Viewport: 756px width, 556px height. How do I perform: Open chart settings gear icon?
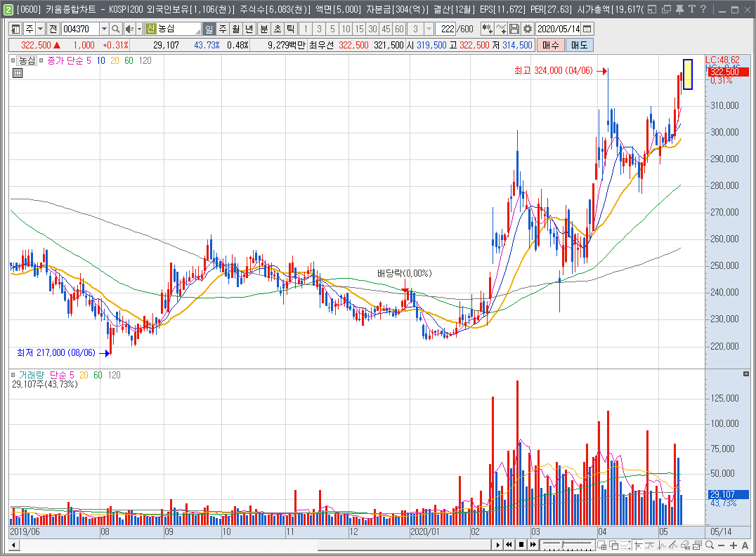(528, 29)
